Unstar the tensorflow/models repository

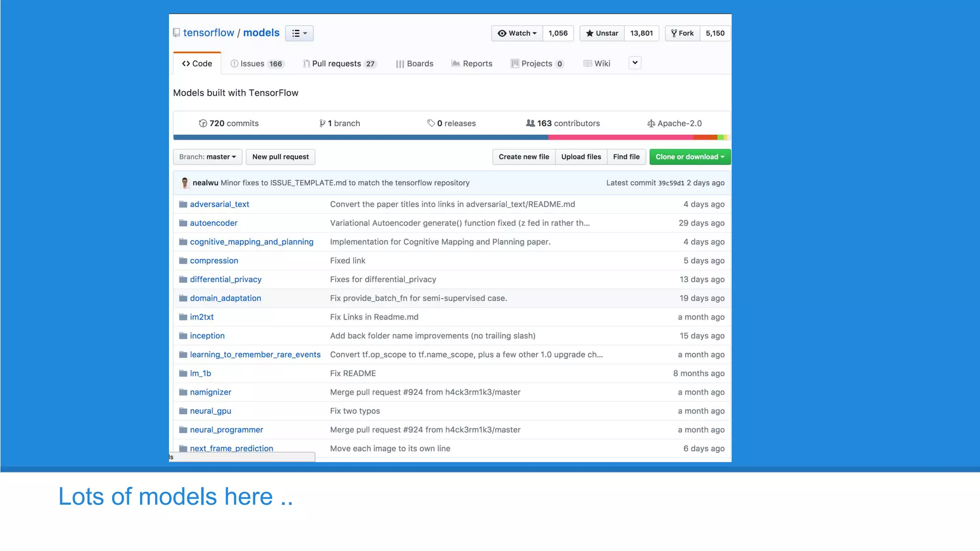602,33
